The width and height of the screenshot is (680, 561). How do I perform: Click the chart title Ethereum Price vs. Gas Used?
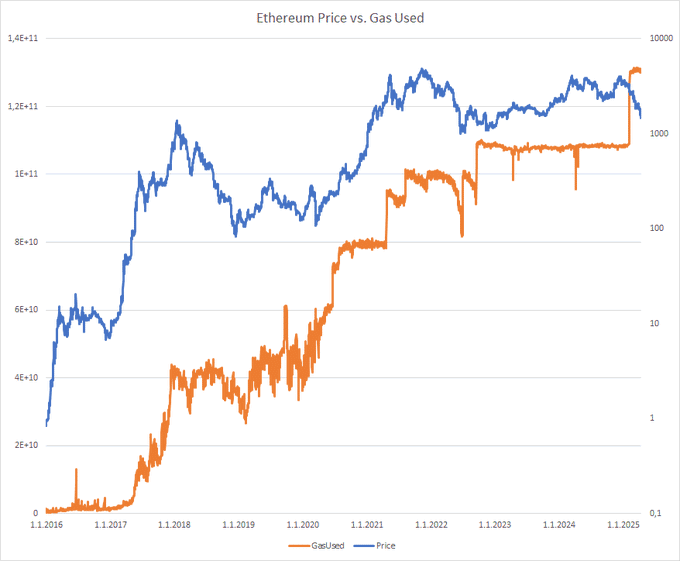click(x=340, y=18)
